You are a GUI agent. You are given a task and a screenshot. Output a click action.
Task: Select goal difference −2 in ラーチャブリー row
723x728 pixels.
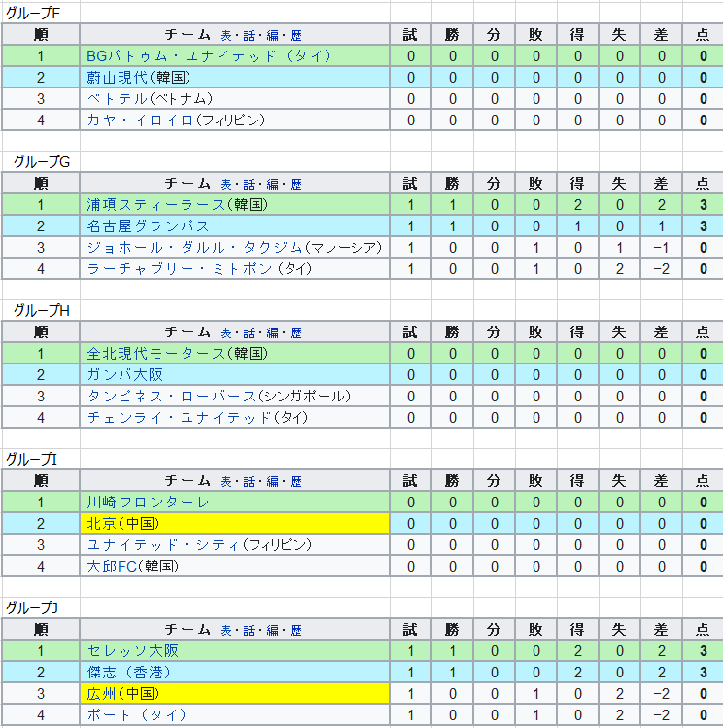[x=661, y=269]
